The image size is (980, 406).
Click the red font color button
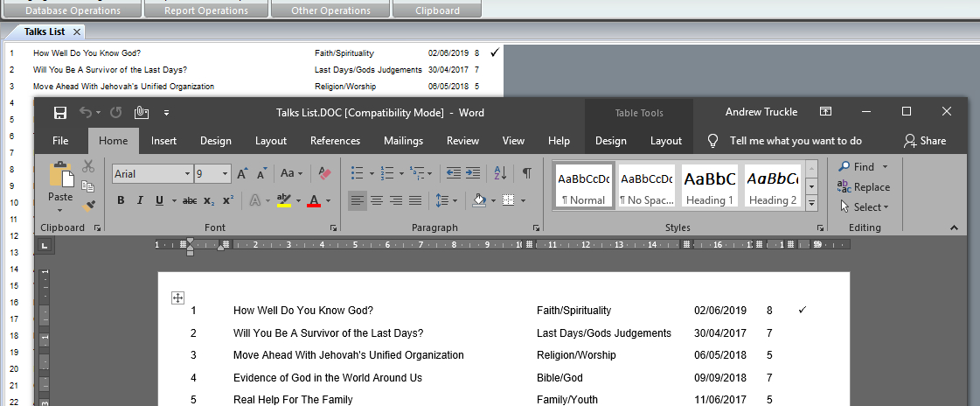tap(314, 200)
